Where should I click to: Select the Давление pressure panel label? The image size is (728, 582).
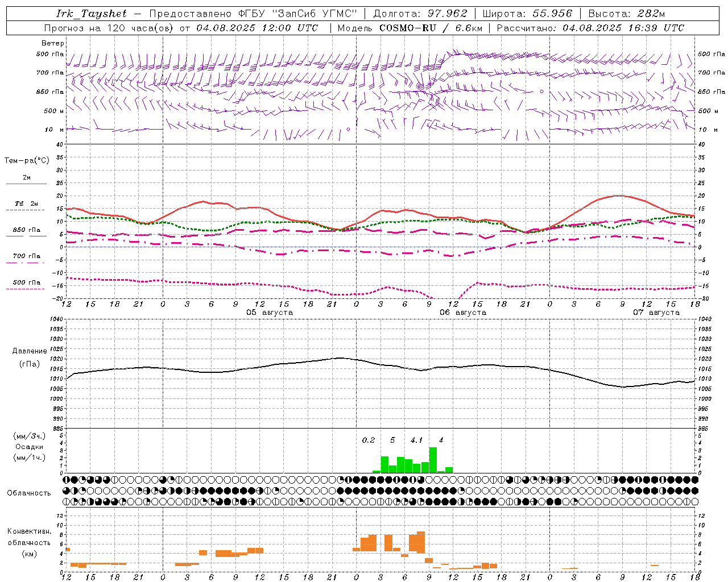point(30,351)
